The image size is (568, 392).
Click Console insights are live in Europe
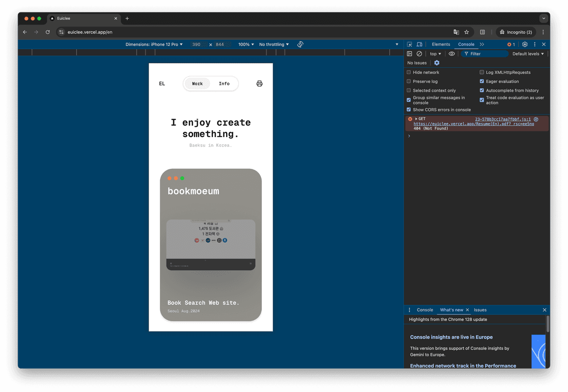coord(452,337)
